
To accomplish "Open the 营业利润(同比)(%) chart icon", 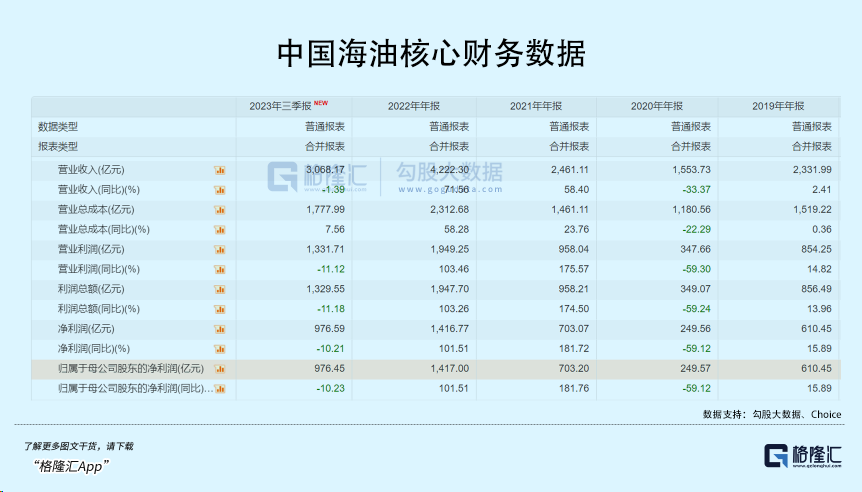I will (220, 269).
